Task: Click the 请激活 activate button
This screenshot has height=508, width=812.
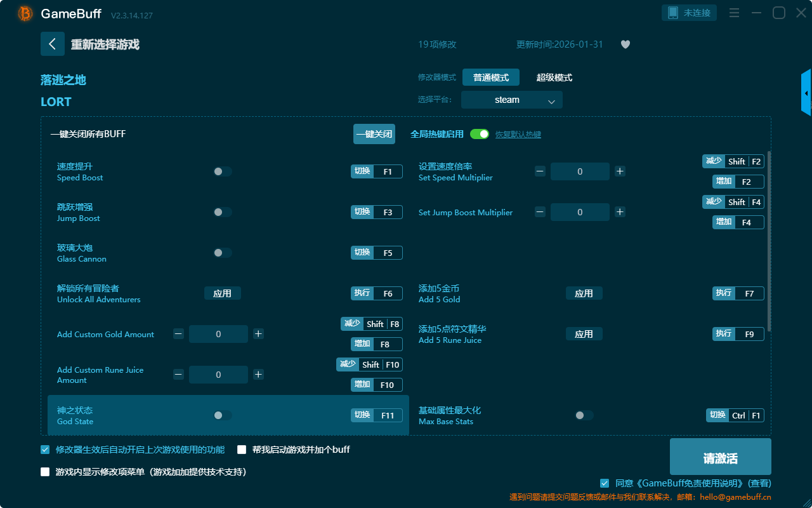Action: tap(720, 458)
